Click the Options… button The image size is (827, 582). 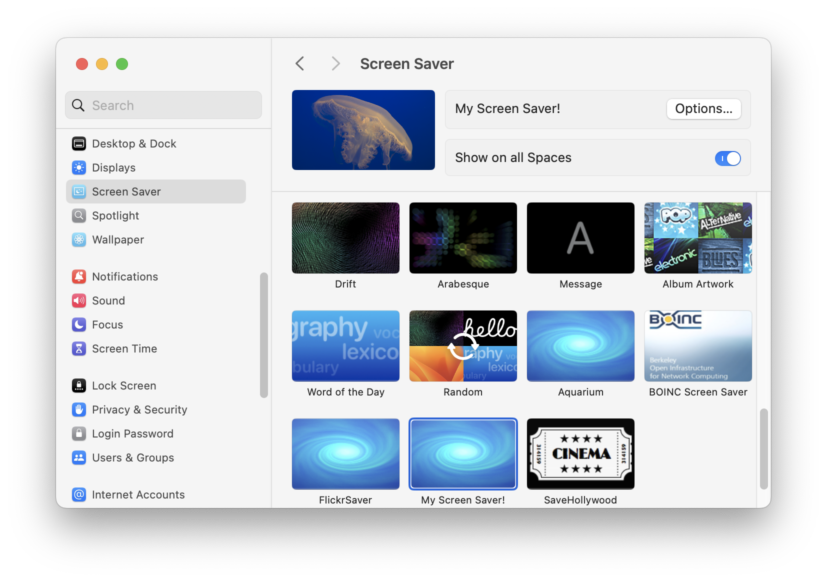[703, 109]
